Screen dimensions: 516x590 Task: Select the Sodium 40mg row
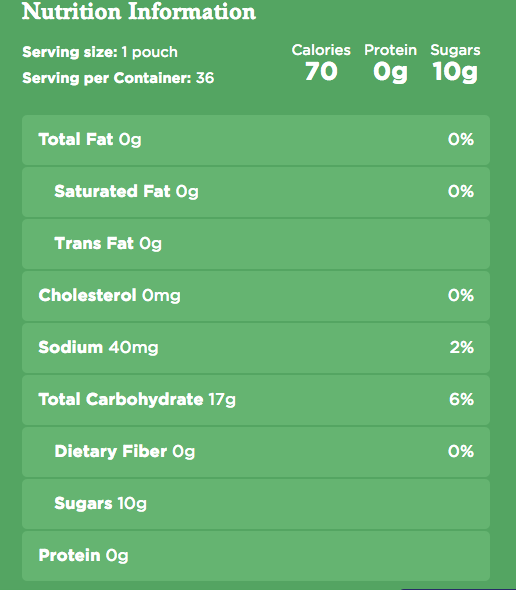click(x=256, y=348)
